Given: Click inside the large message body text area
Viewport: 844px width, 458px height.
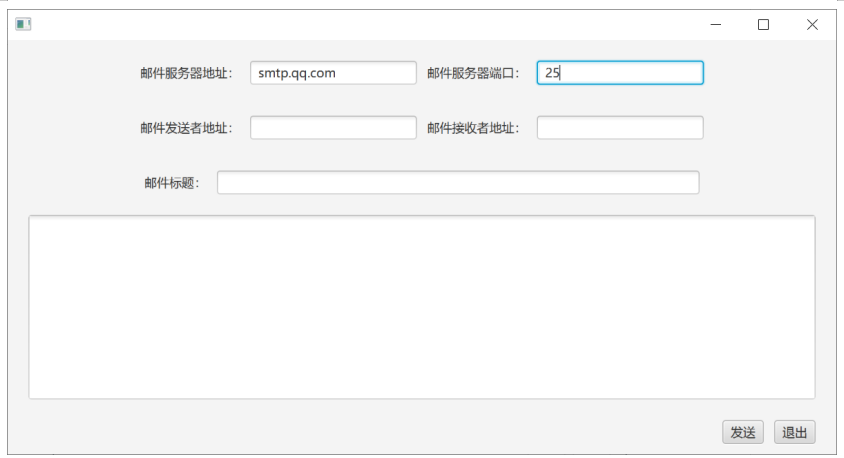Looking at the screenshot, I should (421, 307).
